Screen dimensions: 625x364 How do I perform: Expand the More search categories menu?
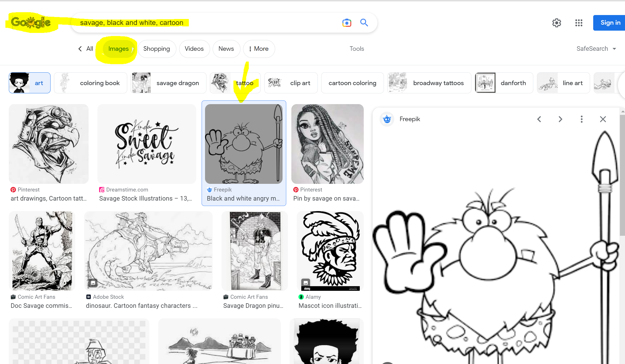point(259,49)
